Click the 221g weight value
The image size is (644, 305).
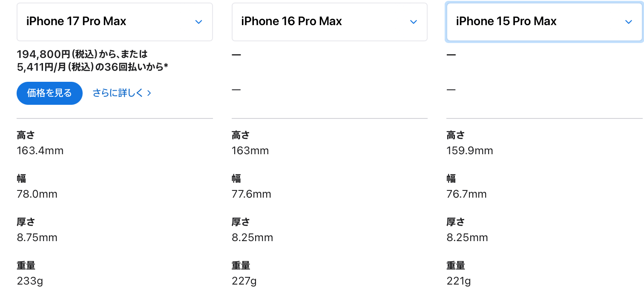459,281
